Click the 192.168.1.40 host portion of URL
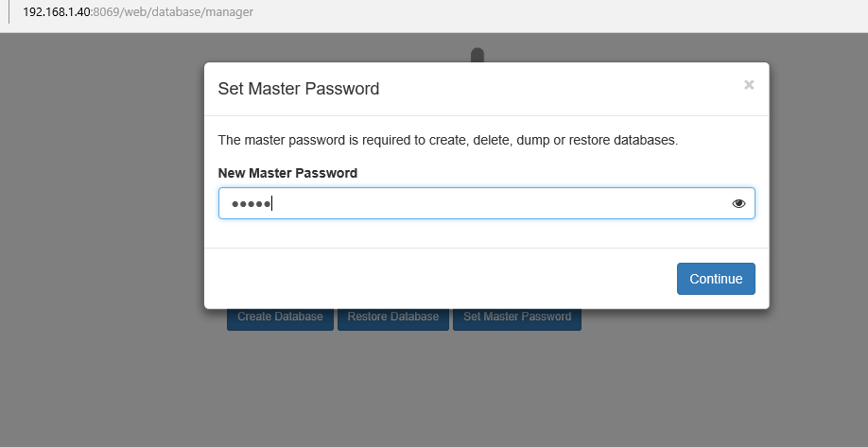The image size is (868, 447). tap(57, 12)
